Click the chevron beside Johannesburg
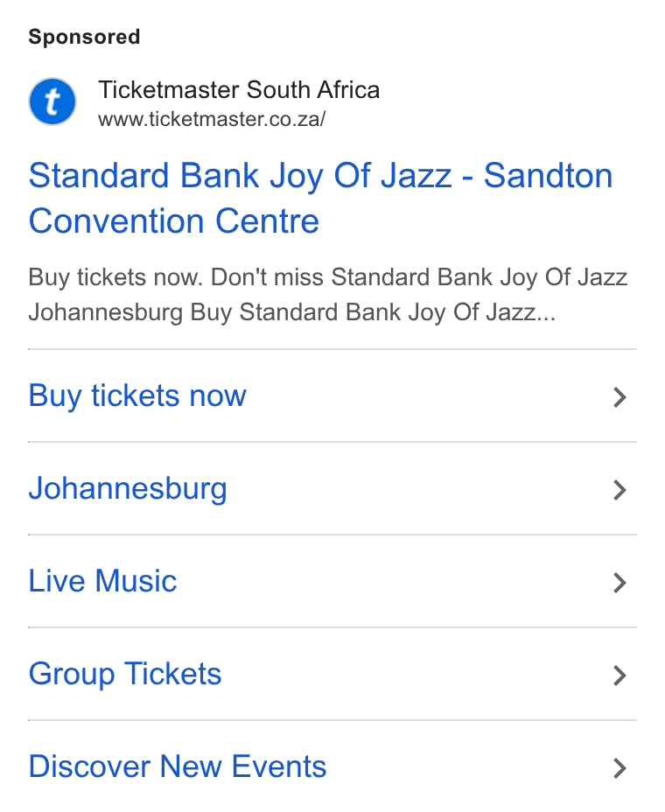 tap(619, 490)
